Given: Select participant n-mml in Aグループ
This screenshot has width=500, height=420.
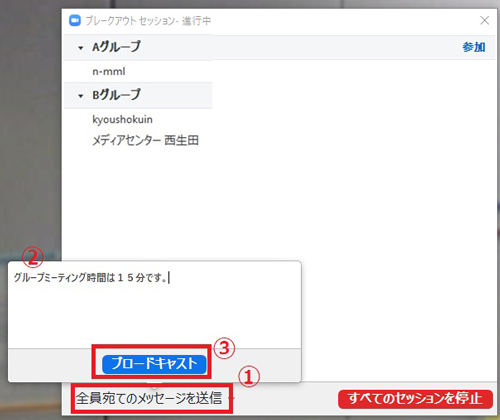Looking at the screenshot, I should pyautogui.click(x=109, y=71).
